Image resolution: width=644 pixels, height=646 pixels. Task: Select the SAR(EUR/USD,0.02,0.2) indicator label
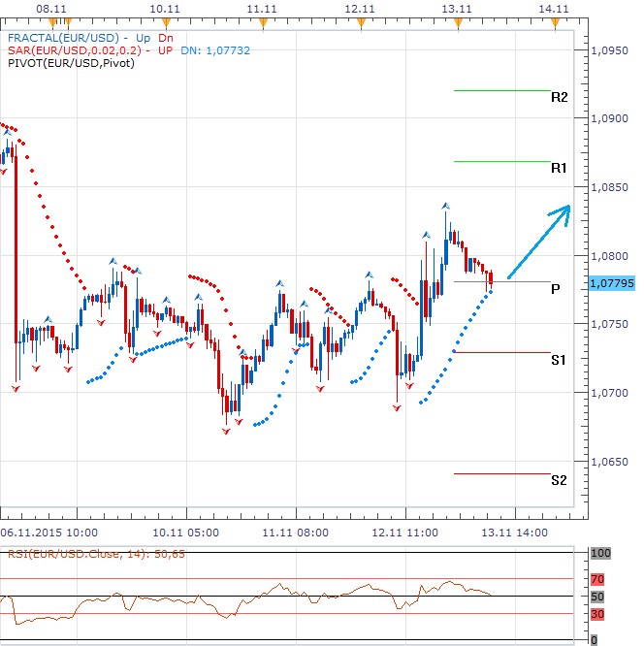click(x=72, y=51)
